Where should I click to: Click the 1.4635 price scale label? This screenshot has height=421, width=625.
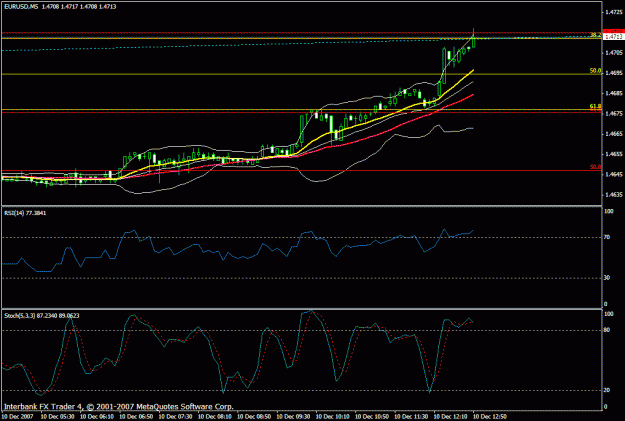pyautogui.click(x=614, y=195)
